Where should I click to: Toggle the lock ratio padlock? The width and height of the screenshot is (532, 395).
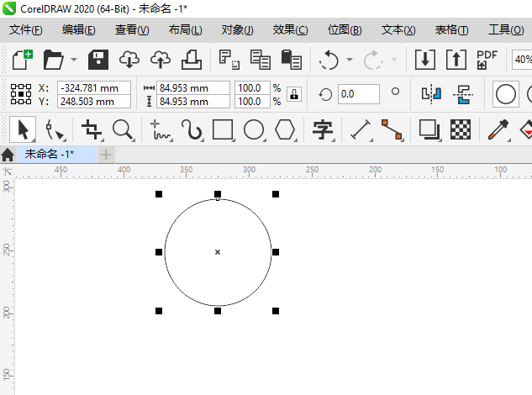294,94
